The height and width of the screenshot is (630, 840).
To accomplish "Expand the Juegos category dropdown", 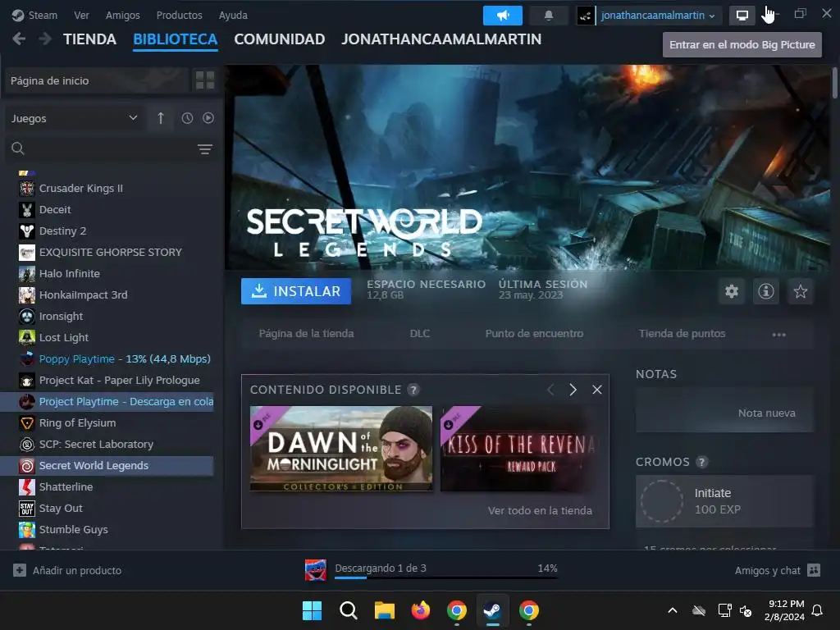I will pos(74,118).
